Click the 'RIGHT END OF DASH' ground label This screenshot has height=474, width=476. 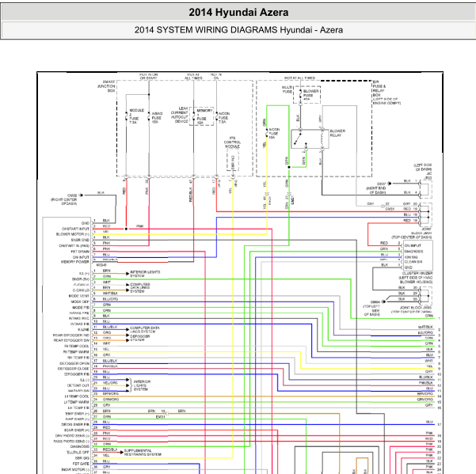pyautogui.click(x=376, y=190)
